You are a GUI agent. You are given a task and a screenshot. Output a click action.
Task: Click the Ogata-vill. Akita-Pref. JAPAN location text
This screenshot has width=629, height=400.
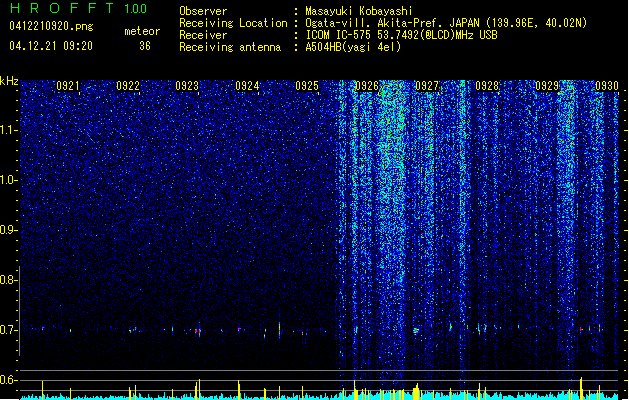(446, 23)
